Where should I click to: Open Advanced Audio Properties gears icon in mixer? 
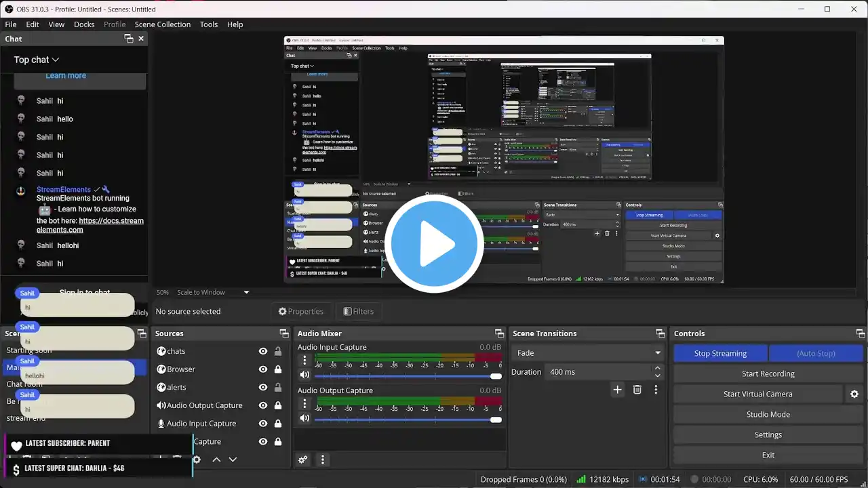[x=303, y=460]
